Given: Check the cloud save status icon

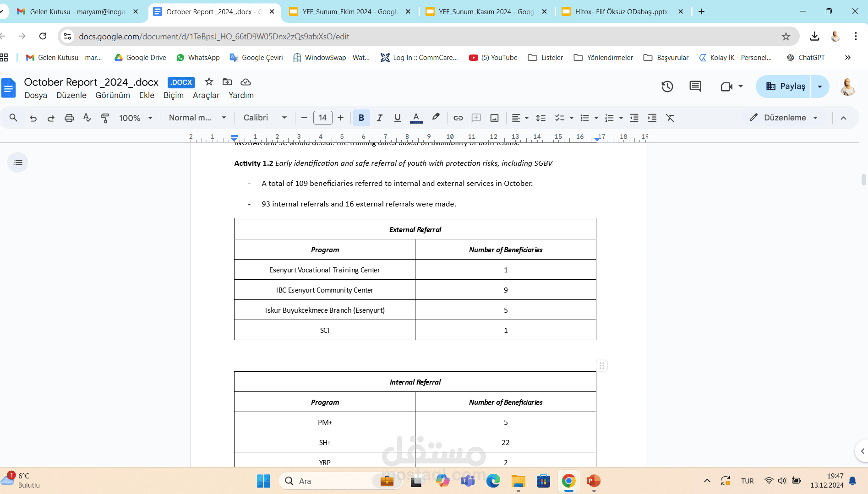Looking at the screenshot, I should 246,82.
